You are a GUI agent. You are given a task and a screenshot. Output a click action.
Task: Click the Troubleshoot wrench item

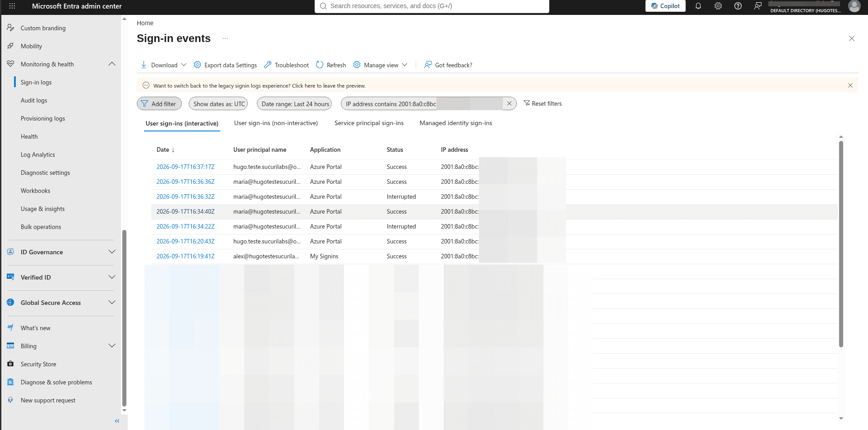click(x=287, y=65)
